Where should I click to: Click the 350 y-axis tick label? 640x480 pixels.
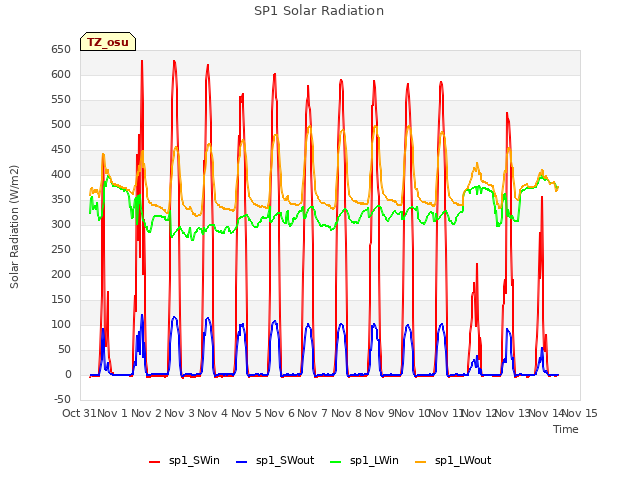(x=61, y=200)
